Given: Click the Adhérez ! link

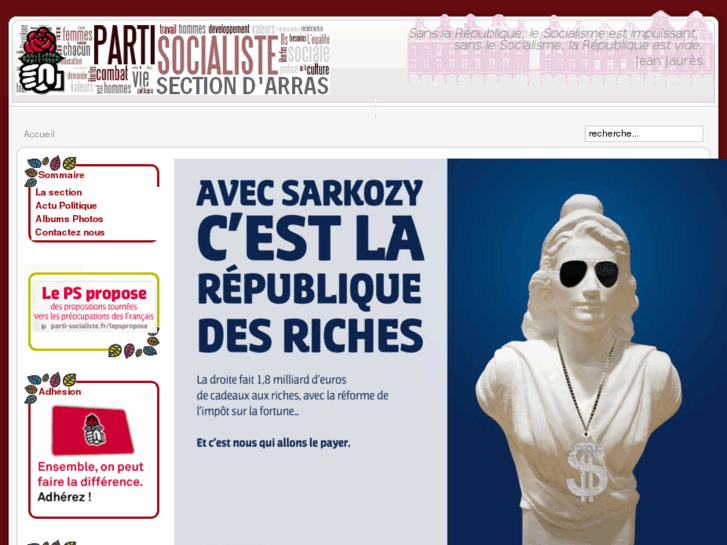Looking at the screenshot, I should (x=64, y=497).
